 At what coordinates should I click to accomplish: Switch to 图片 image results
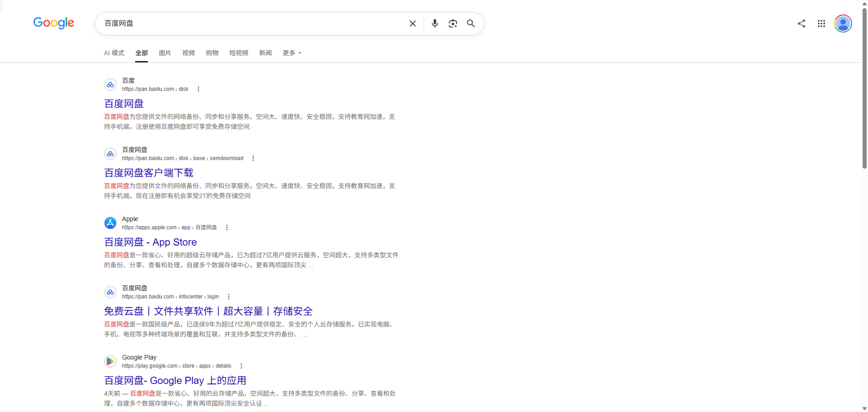coord(165,53)
